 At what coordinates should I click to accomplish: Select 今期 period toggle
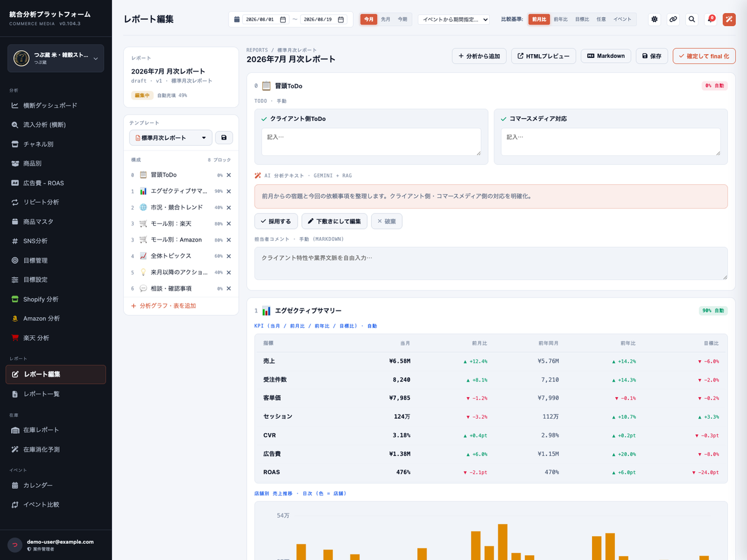click(x=403, y=19)
